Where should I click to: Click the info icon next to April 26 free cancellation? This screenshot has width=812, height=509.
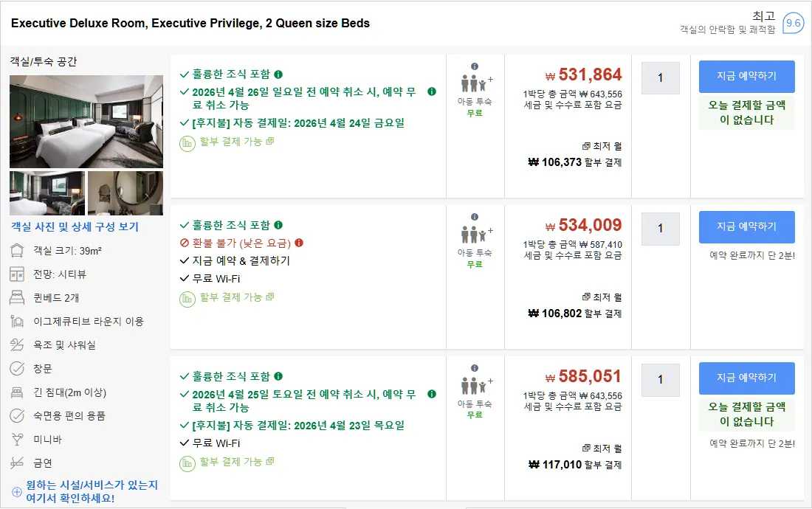[x=432, y=91]
